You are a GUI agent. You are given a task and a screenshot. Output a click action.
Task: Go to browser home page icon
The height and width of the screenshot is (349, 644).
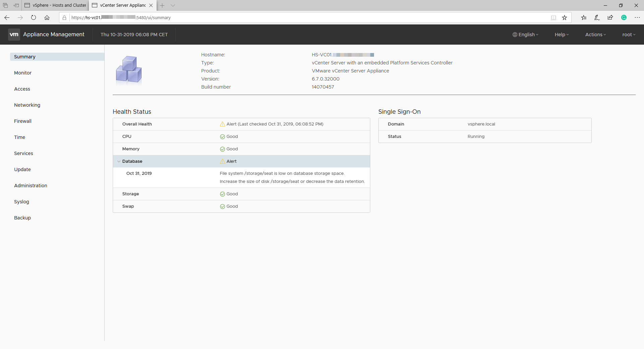[47, 17]
